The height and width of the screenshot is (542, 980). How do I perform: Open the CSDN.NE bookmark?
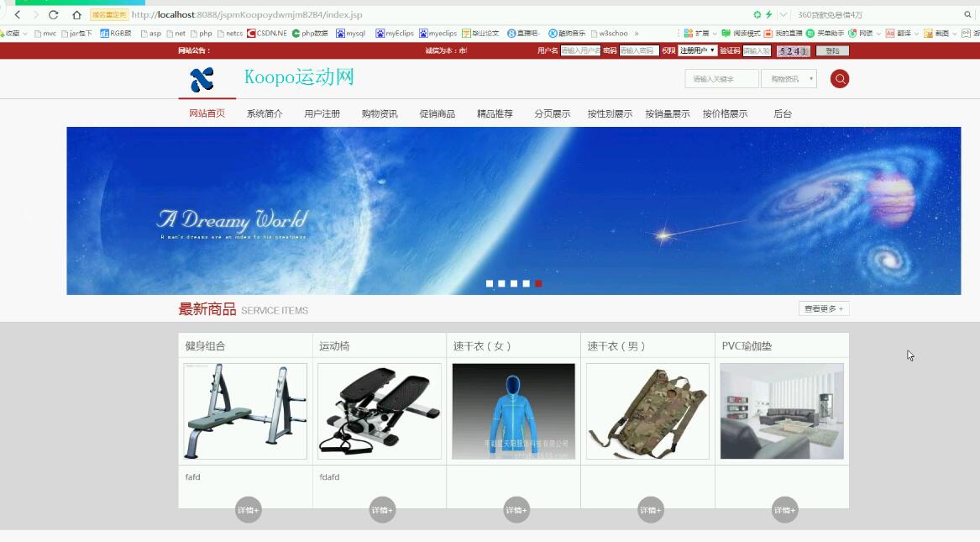[267, 33]
